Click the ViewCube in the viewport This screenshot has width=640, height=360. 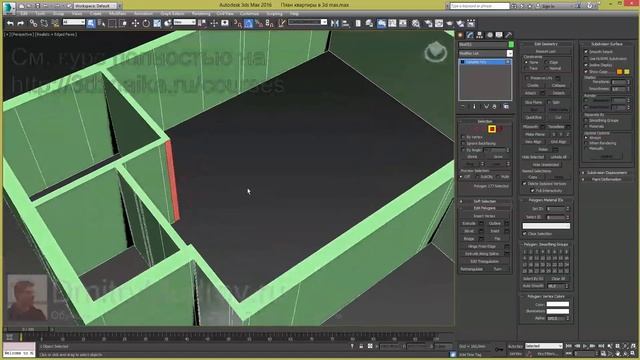click(436, 52)
